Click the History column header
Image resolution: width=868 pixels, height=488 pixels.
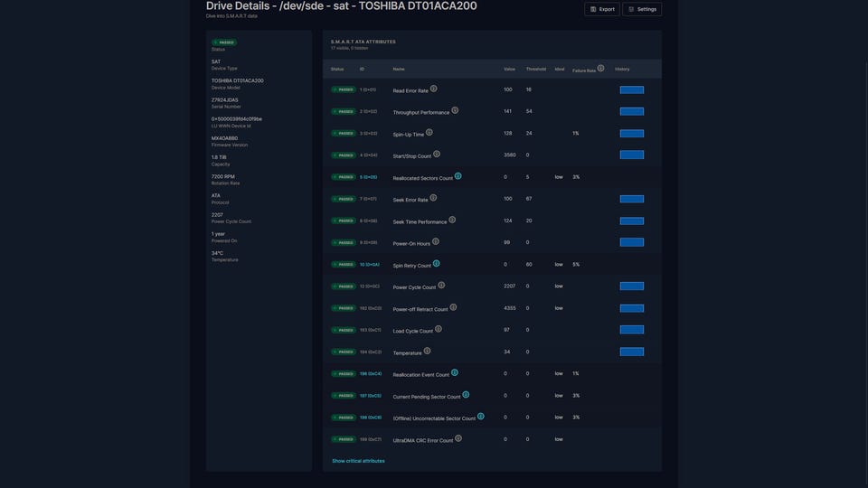622,70
